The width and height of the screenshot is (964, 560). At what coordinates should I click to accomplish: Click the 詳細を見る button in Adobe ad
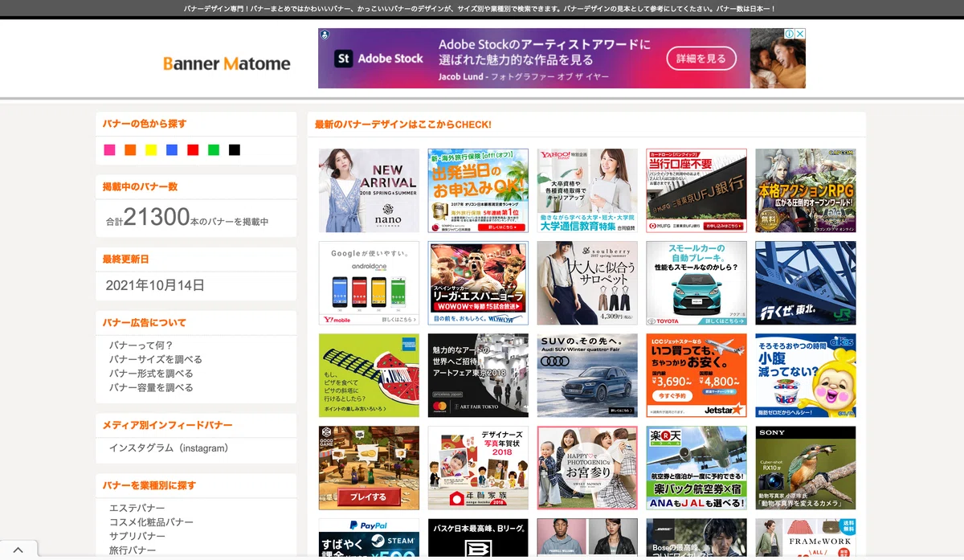click(x=701, y=59)
